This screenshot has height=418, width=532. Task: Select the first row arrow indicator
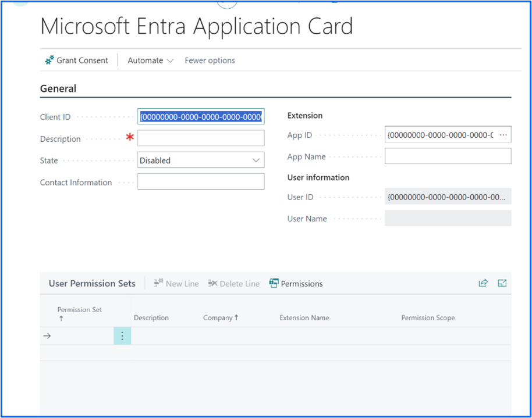(x=47, y=336)
